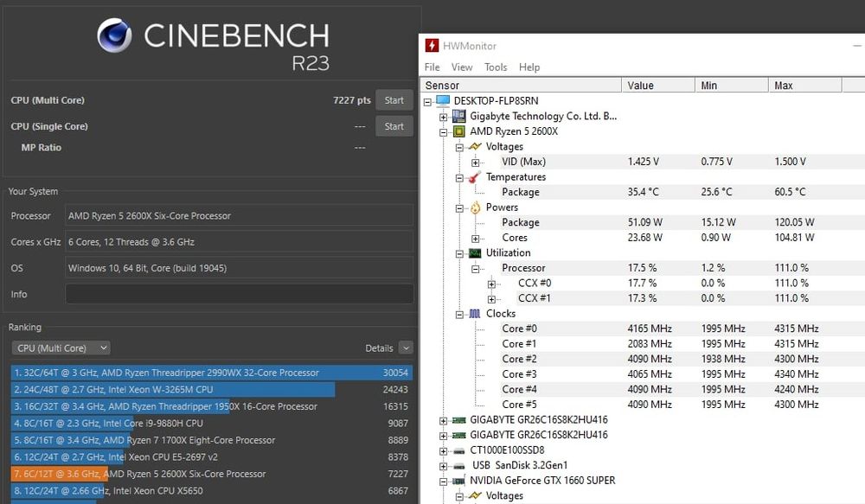Select the Intel Xeon W-3265M ranking row
The width and height of the screenshot is (865, 504).
(211, 389)
